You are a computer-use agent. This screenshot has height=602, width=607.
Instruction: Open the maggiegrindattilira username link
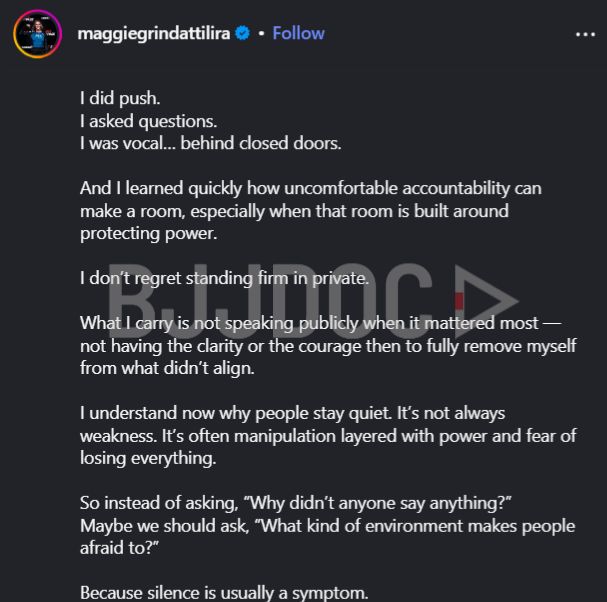(155, 33)
